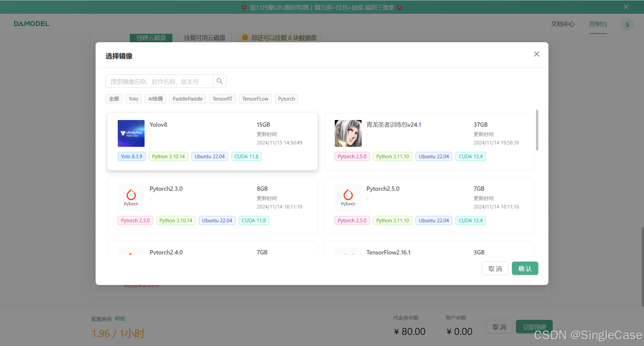
Task: Click CUDA 11.8 tag on Pytorch2.3.0 card
Action: coord(254,220)
